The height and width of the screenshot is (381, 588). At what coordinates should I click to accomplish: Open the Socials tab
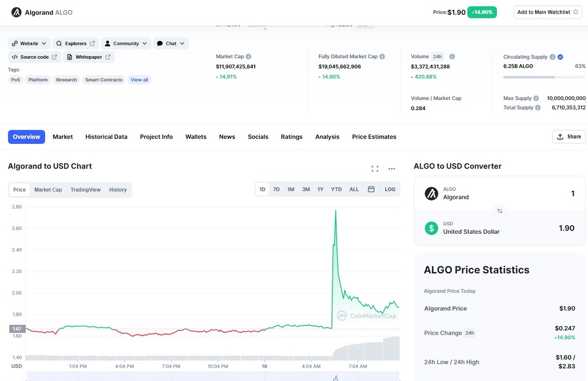coord(258,137)
